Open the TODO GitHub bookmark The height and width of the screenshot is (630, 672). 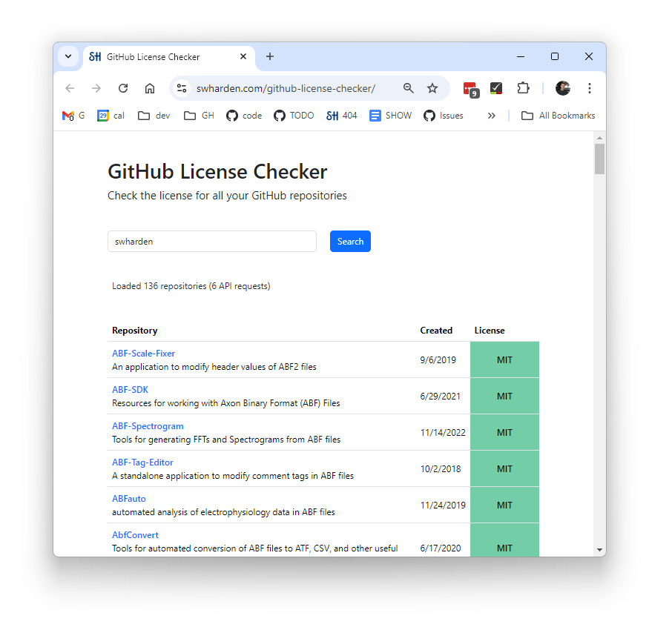294,116
